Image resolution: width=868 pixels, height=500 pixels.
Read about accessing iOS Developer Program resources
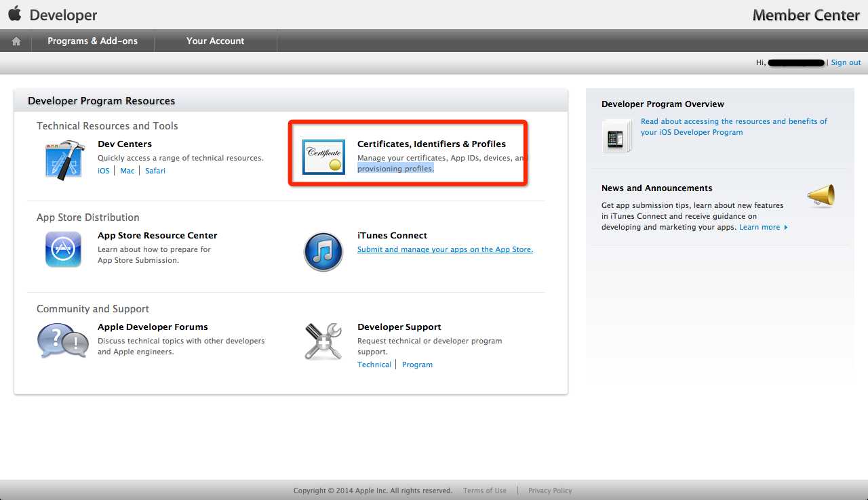point(734,127)
